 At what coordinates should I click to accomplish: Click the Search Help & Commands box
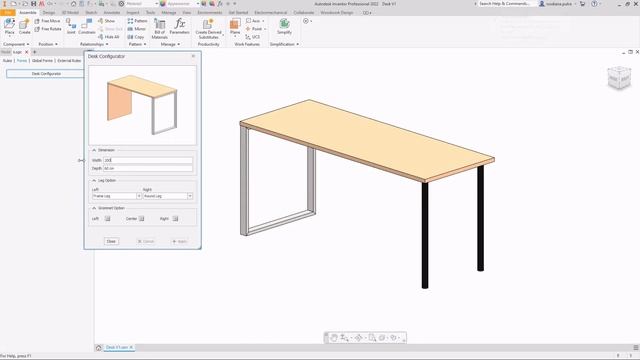click(504, 4)
